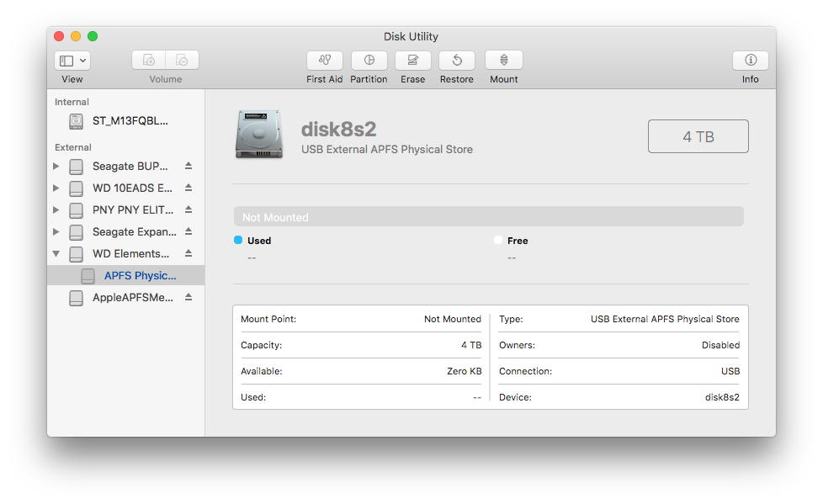Collapse the WD Elements disk
The height and width of the screenshot is (504, 823).
click(x=56, y=253)
